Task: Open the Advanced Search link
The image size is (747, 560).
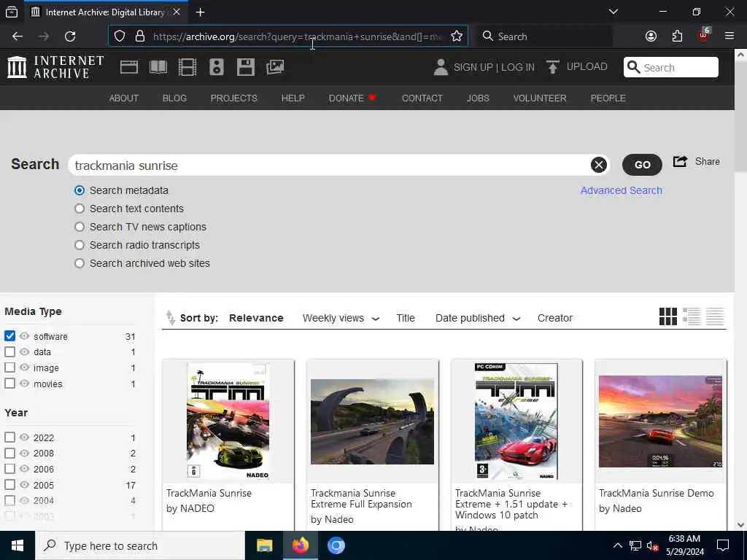Action: [622, 190]
